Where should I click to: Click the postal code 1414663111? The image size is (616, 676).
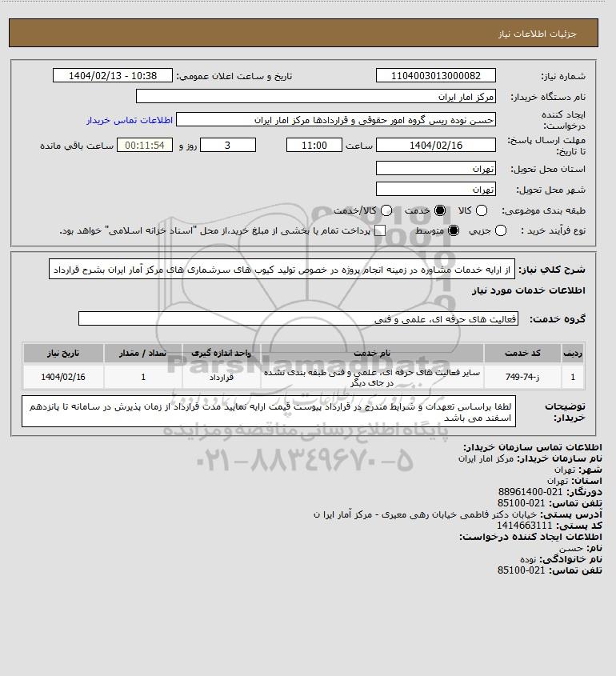[x=524, y=526]
